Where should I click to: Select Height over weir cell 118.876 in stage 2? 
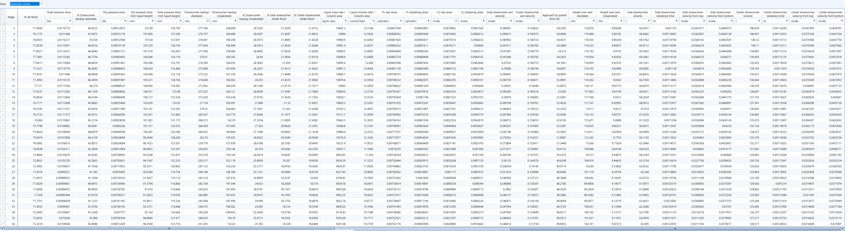coord(583,28)
